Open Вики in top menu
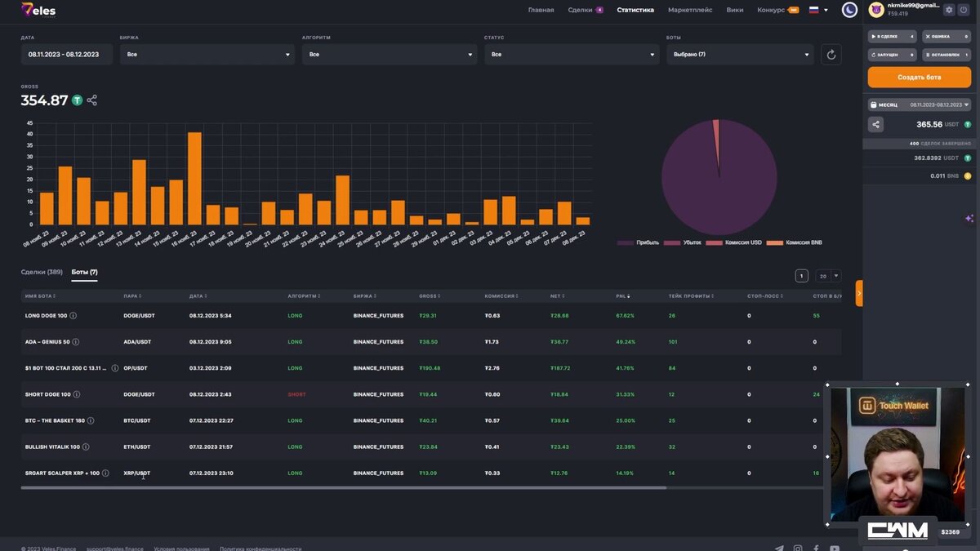This screenshot has width=980, height=551. point(734,10)
